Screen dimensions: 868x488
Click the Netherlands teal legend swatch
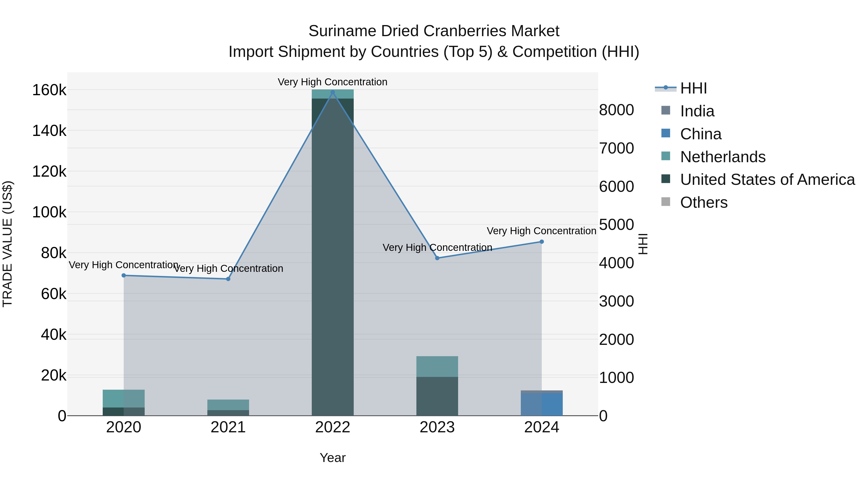(666, 156)
